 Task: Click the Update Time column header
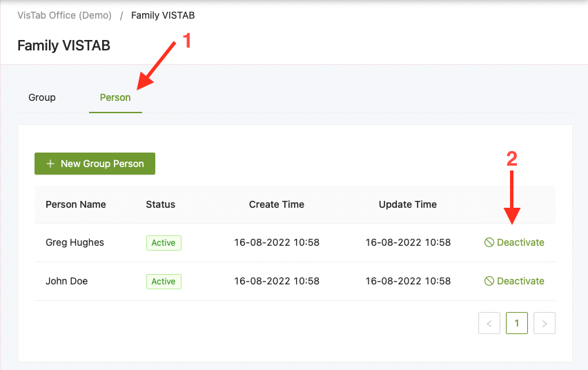pyautogui.click(x=408, y=204)
